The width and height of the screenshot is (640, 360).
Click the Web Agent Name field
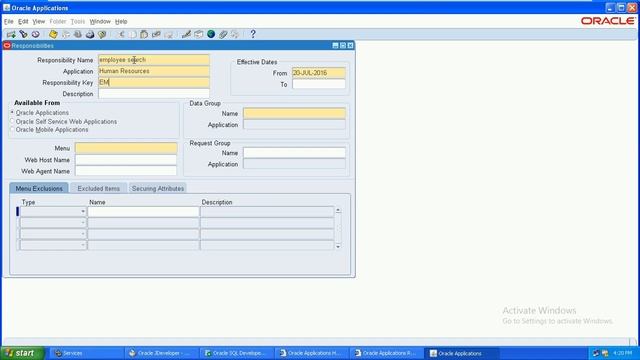pyautogui.click(x=126, y=171)
